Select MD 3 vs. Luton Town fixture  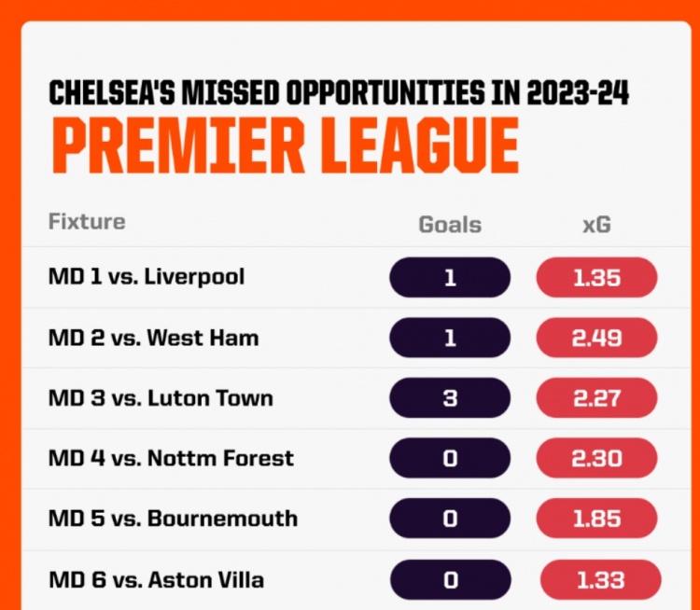(x=161, y=398)
